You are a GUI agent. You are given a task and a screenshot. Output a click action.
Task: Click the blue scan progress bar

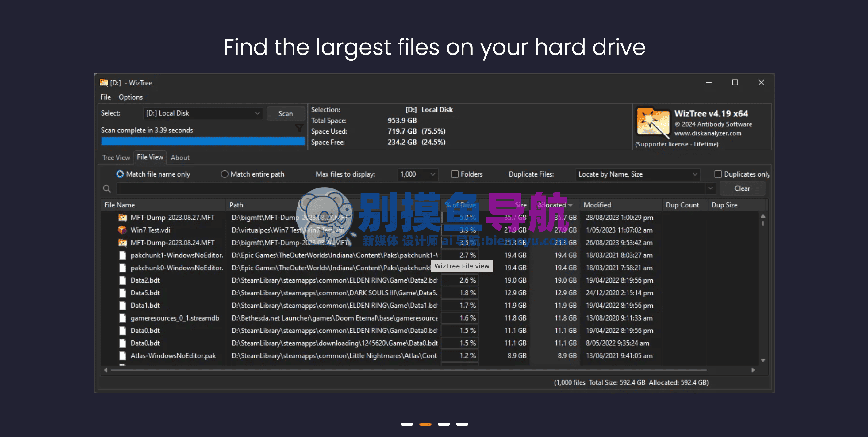pyautogui.click(x=203, y=141)
